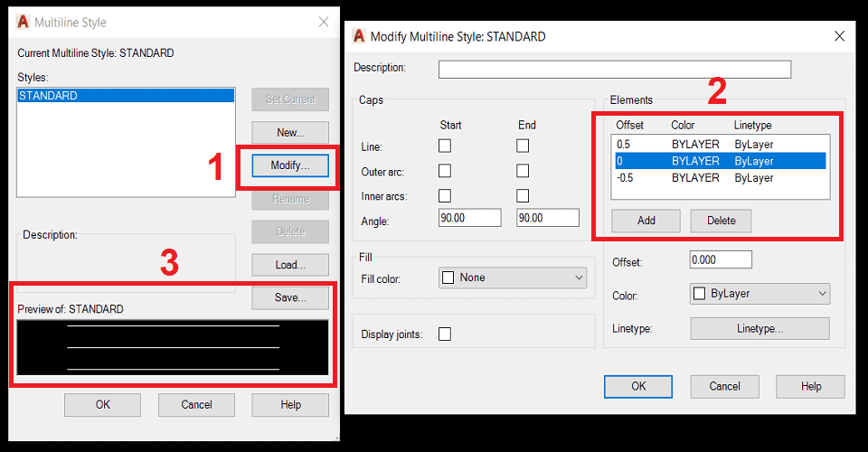Click Modify button in Multiline Style dialog
The image size is (868, 452).
tap(290, 165)
